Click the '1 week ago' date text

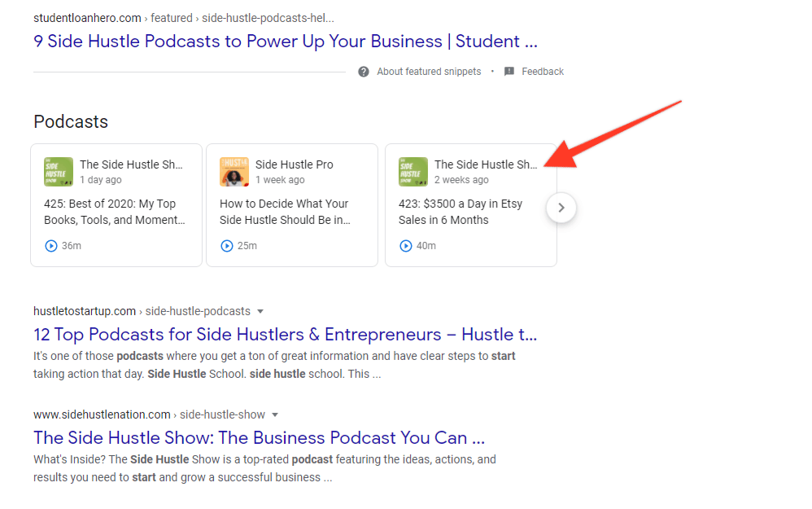(x=280, y=180)
